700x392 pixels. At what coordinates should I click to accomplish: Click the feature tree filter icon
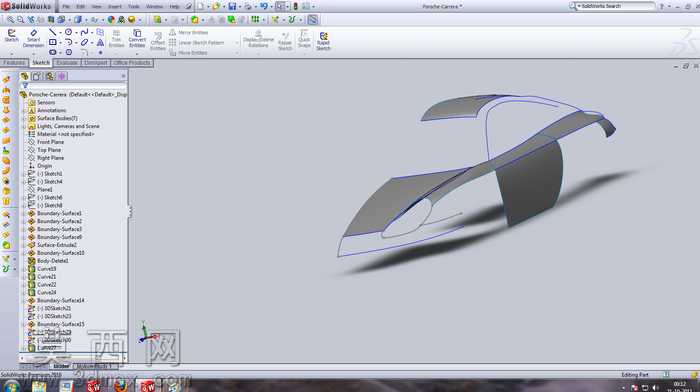(x=25, y=86)
